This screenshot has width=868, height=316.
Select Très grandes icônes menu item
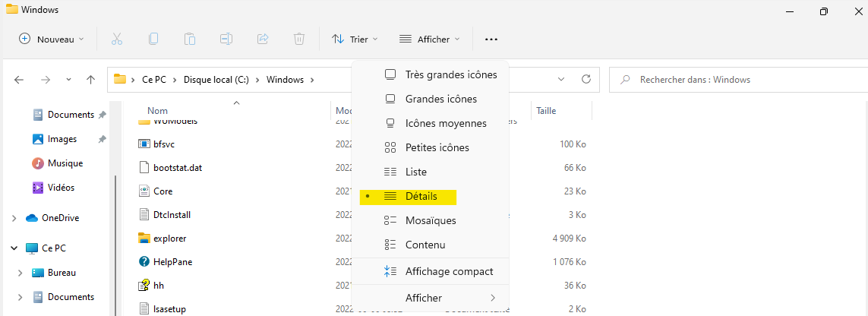(450, 74)
